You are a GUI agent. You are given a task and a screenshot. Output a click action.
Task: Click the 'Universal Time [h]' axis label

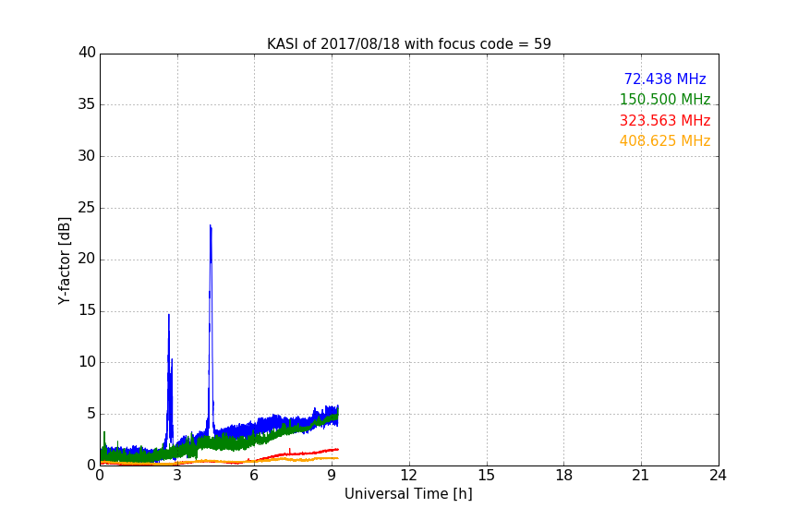click(408, 494)
